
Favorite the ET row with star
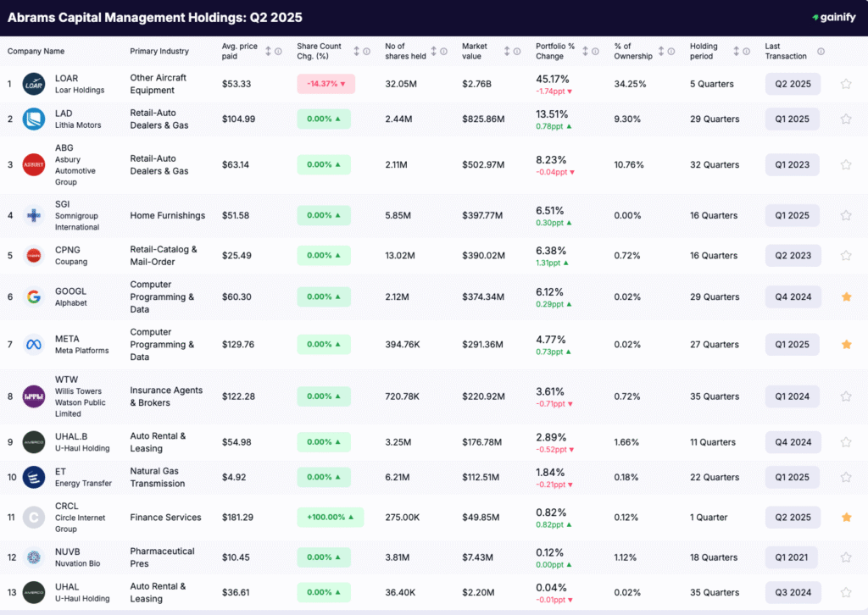tap(846, 477)
